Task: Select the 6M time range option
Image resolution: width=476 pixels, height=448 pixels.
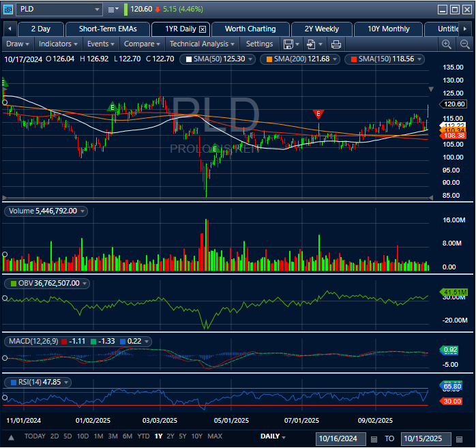Action: click(128, 436)
